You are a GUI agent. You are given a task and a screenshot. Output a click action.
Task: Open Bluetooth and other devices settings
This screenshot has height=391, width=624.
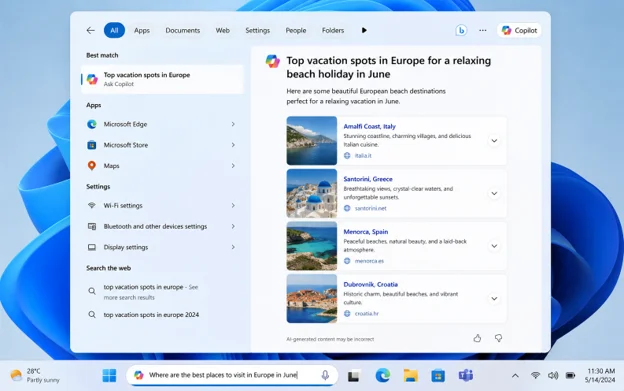155,226
